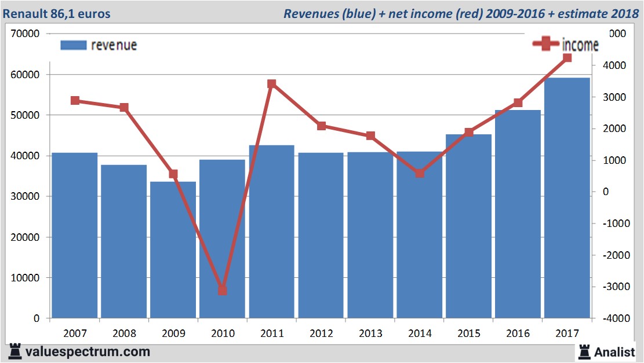Select the 2017 revenue bar
This screenshot has height=363, width=644.
click(x=567, y=198)
